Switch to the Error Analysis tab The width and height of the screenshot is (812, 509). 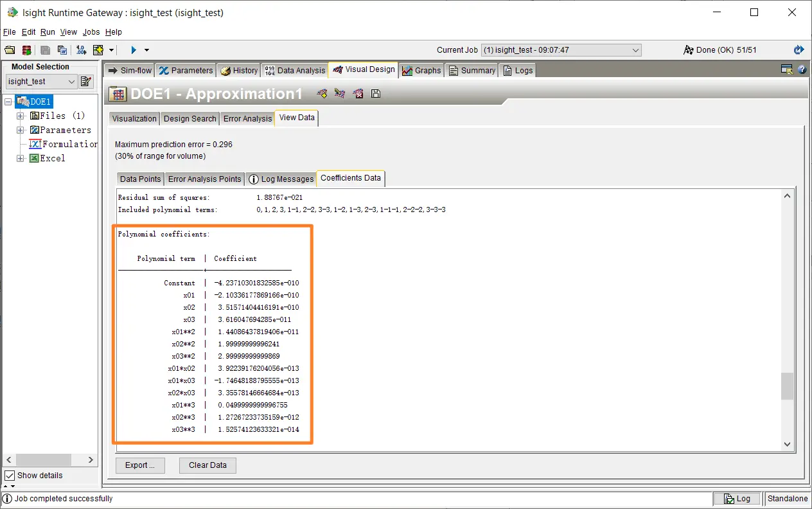pos(247,119)
